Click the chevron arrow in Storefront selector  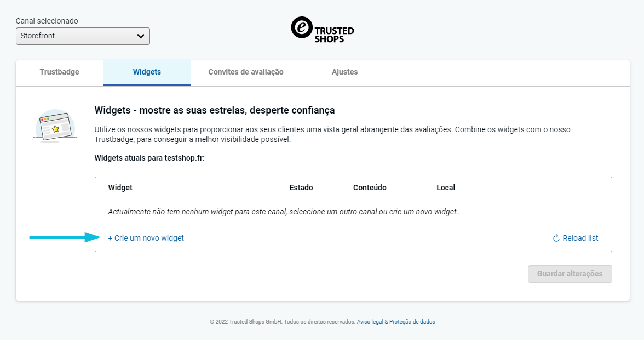[x=141, y=36]
